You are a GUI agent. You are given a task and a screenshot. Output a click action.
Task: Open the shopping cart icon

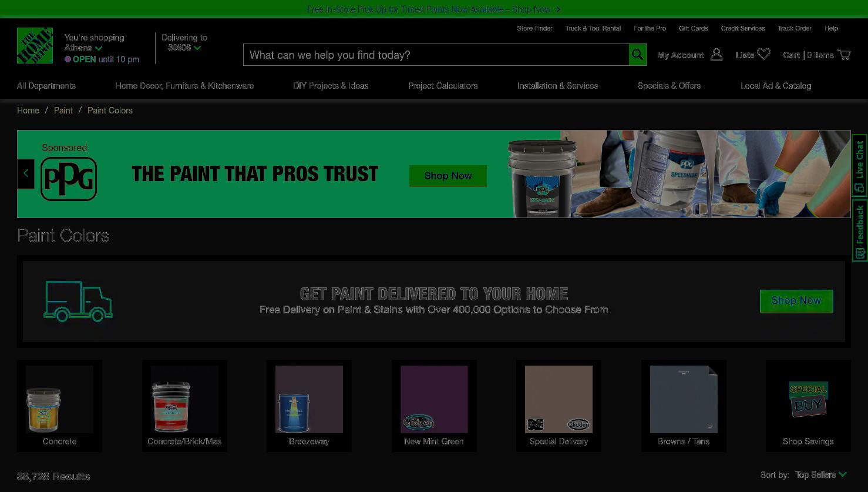[844, 55]
